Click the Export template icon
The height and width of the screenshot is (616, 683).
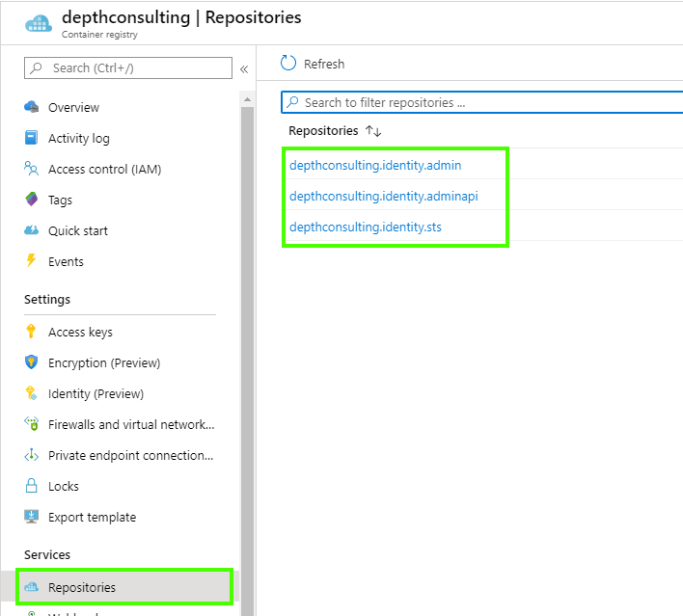pyautogui.click(x=32, y=517)
